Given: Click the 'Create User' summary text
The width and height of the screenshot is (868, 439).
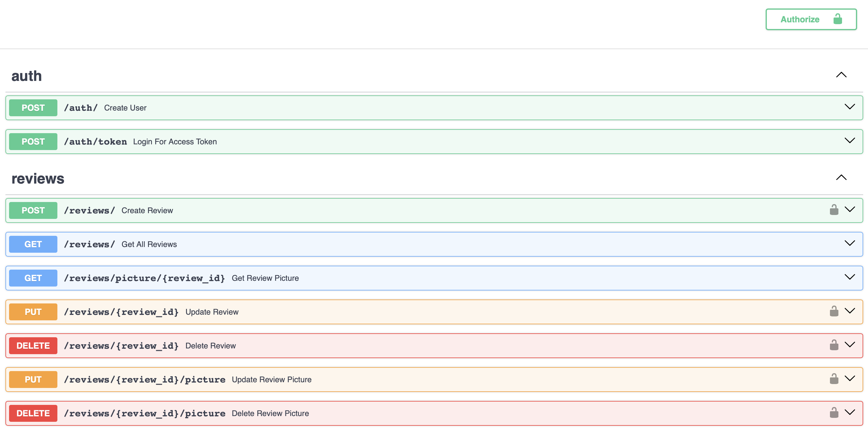Looking at the screenshot, I should pos(125,108).
